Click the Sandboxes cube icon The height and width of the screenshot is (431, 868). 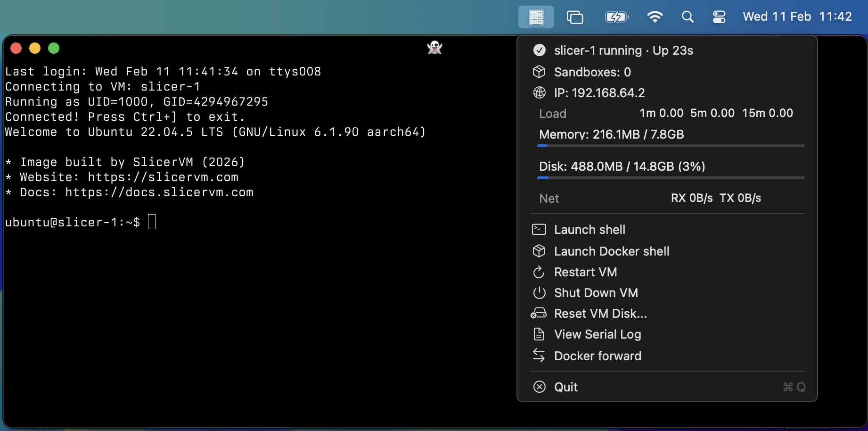coord(539,72)
